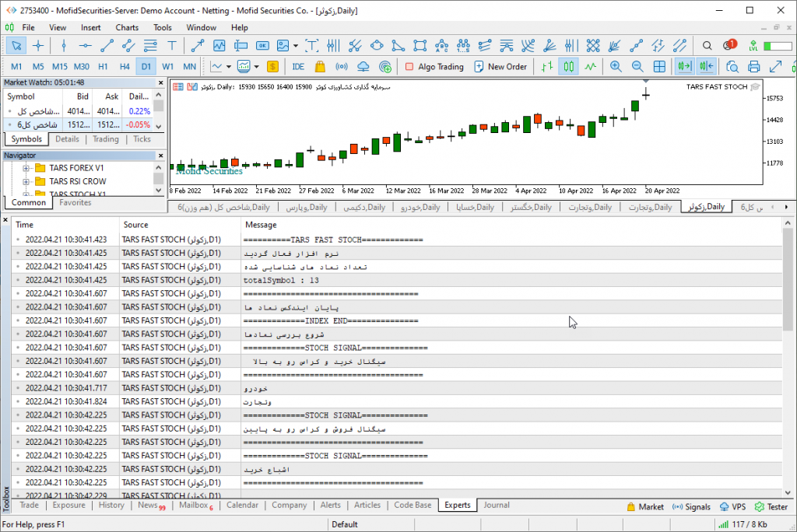Open Signals from Toolbox bottom bar
This screenshot has height=532, width=797.
691,506
